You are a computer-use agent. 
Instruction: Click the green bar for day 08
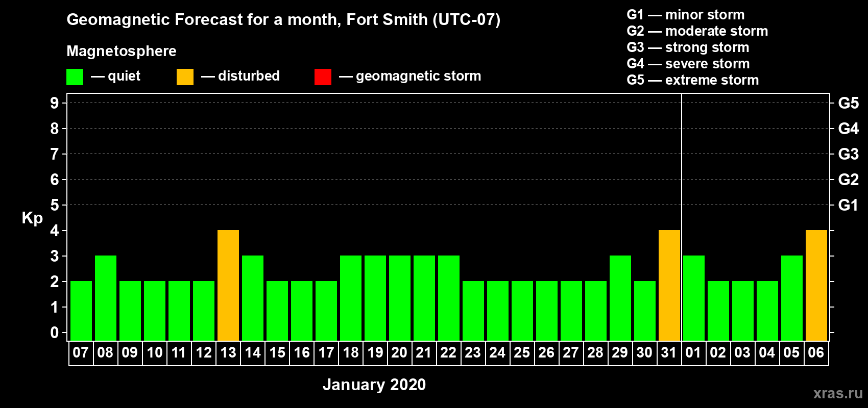(106, 298)
